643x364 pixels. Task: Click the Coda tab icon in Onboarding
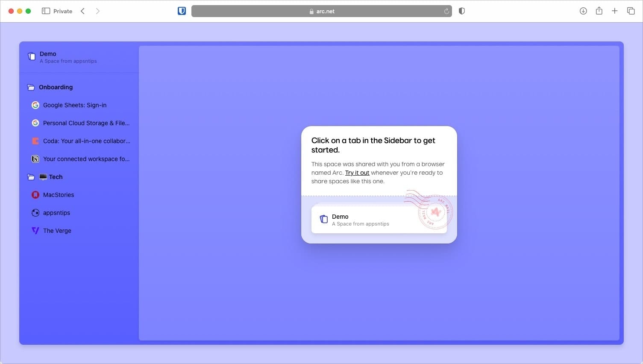pyautogui.click(x=35, y=141)
